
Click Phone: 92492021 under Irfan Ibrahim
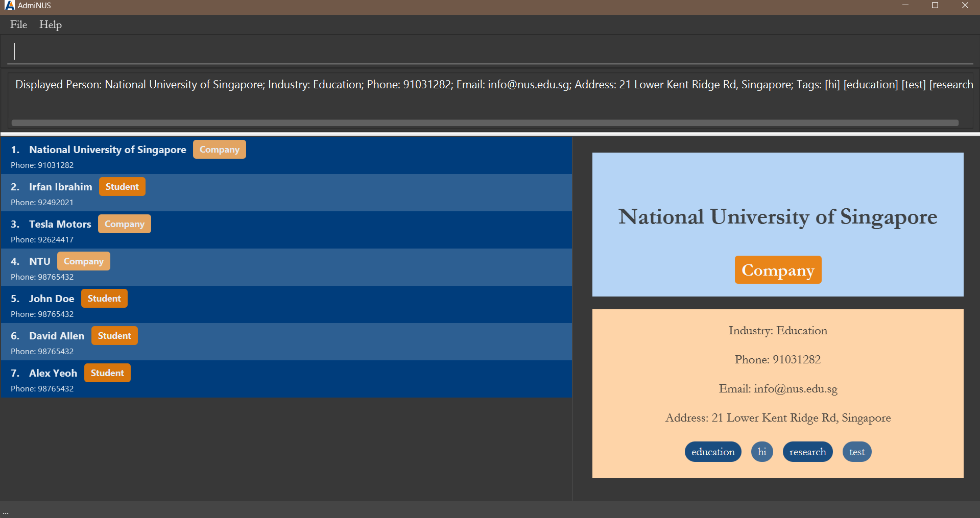[42, 203]
